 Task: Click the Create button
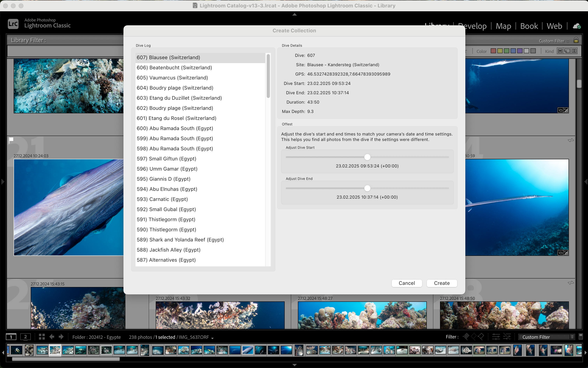click(x=442, y=283)
